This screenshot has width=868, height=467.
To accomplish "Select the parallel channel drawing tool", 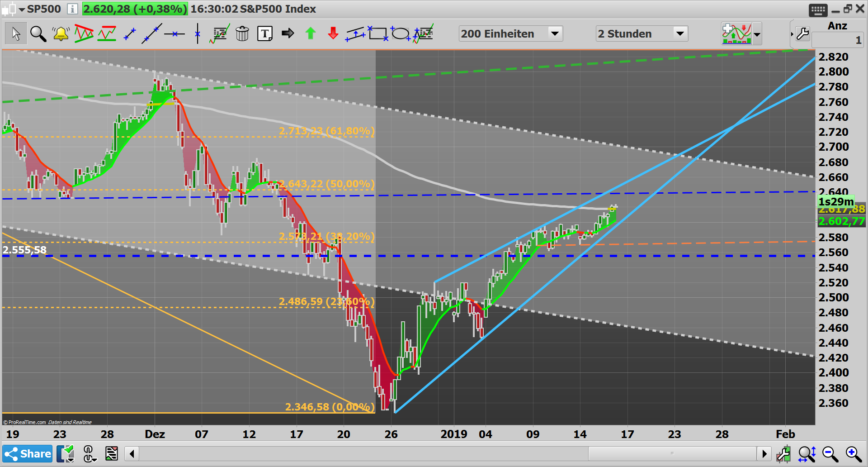I will (355, 34).
